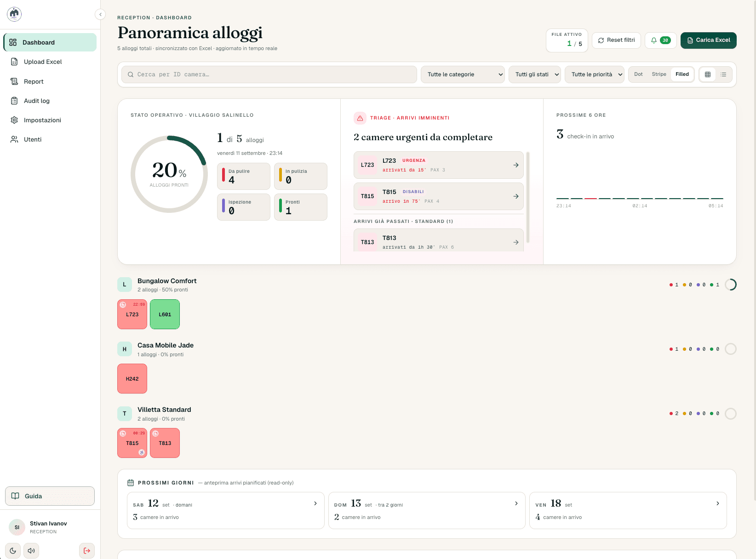Toggle sound speaker icon

point(31,550)
